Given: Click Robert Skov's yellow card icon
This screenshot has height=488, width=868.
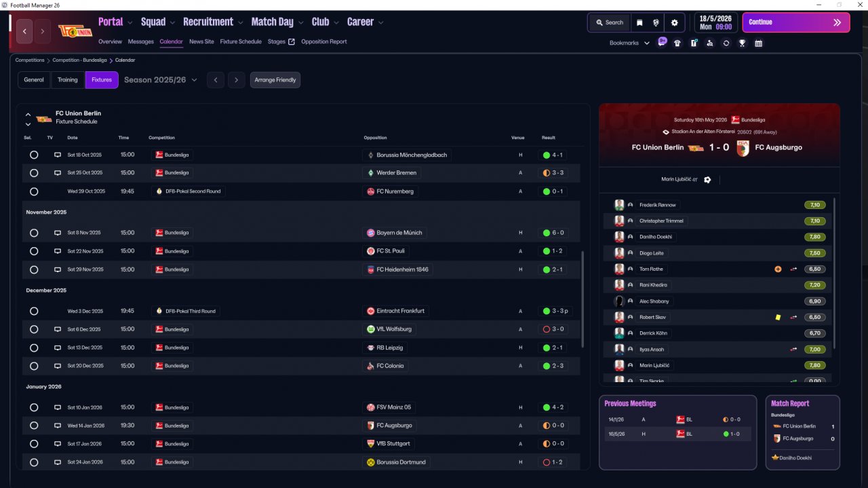Looking at the screenshot, I should click(778, 318).
